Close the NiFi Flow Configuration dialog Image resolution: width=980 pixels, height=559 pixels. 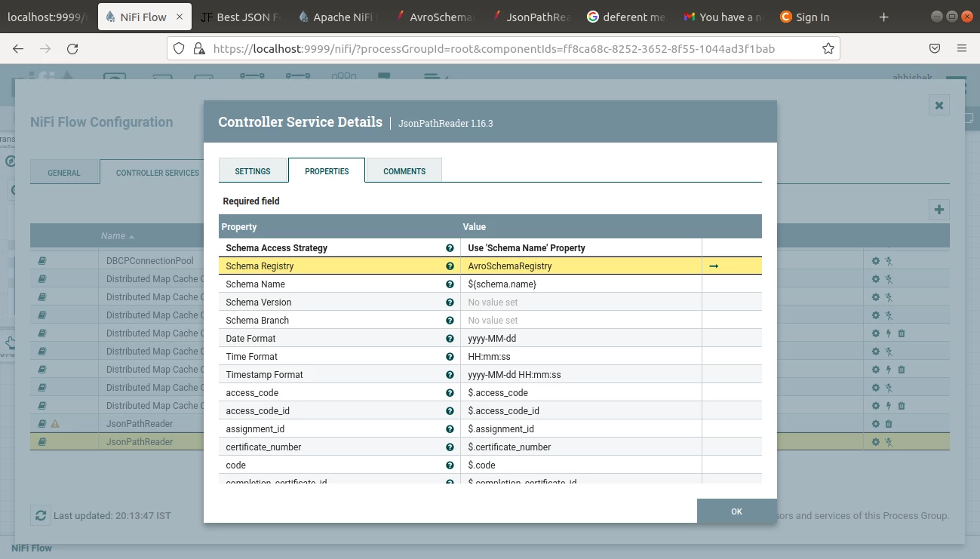(x=939, y=106)
